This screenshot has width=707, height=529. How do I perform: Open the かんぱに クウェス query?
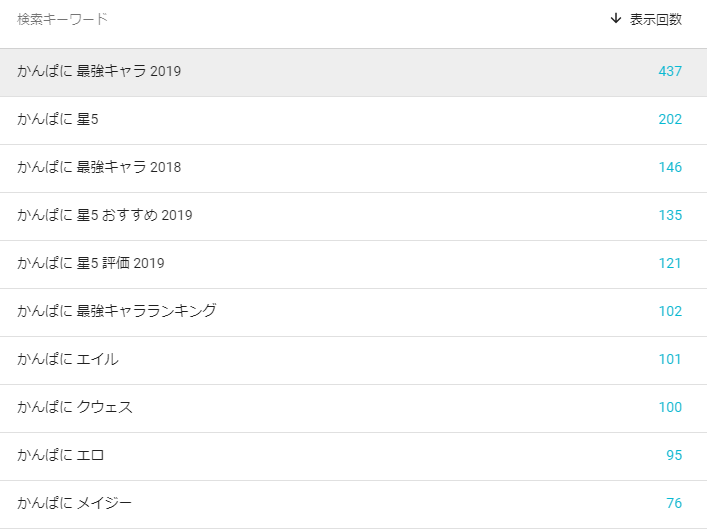(x=354, y=409)
